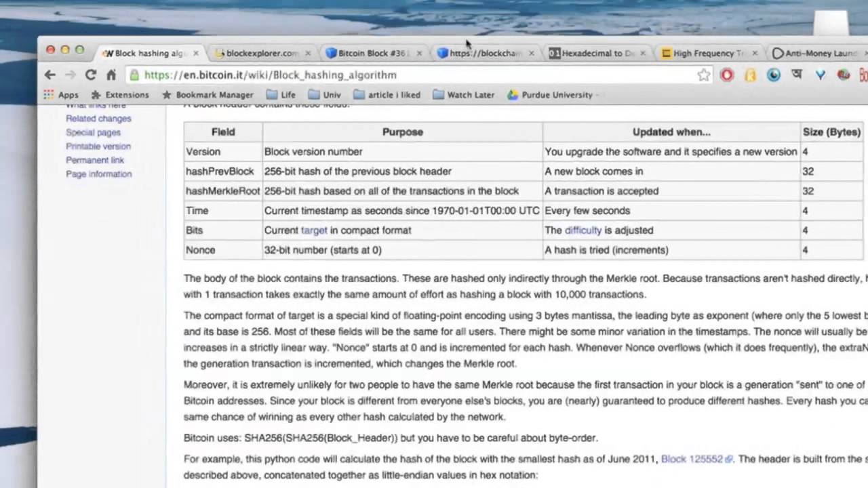Open the Printable version sidebar link
Viewport: 868px width, 488px height.
98,146
